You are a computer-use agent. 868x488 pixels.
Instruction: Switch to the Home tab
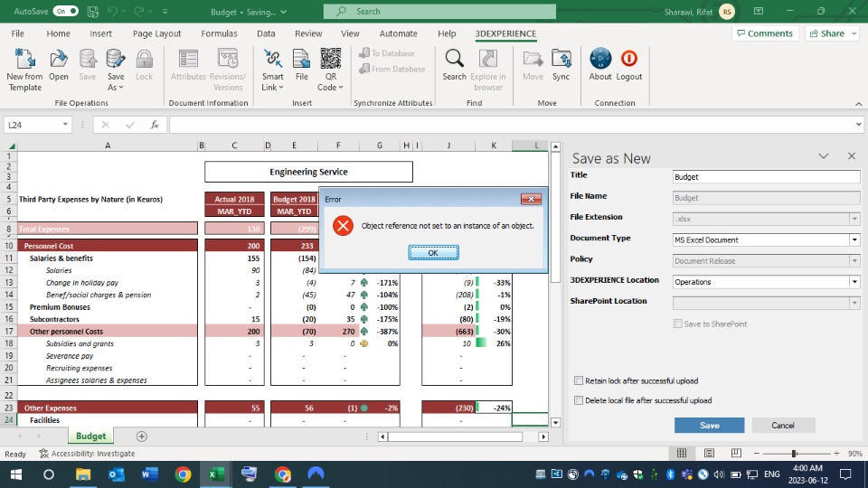(x=58, y=33)
